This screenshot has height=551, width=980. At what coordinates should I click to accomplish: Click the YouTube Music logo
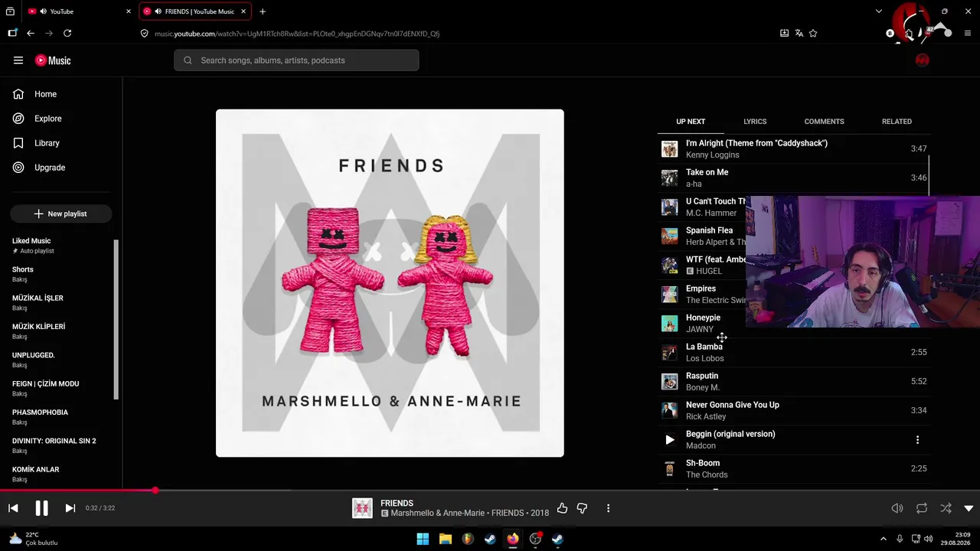point(53,60)
